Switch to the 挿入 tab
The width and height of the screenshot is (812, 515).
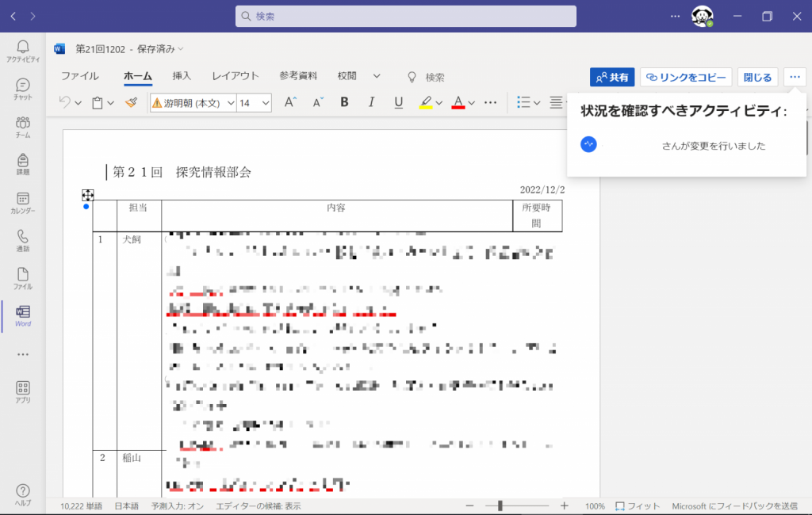coord(182,76)
